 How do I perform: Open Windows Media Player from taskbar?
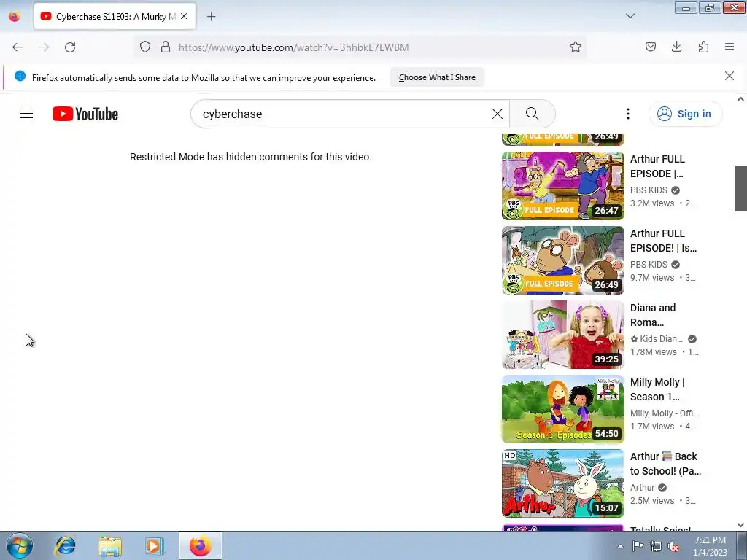pos(155,545)
